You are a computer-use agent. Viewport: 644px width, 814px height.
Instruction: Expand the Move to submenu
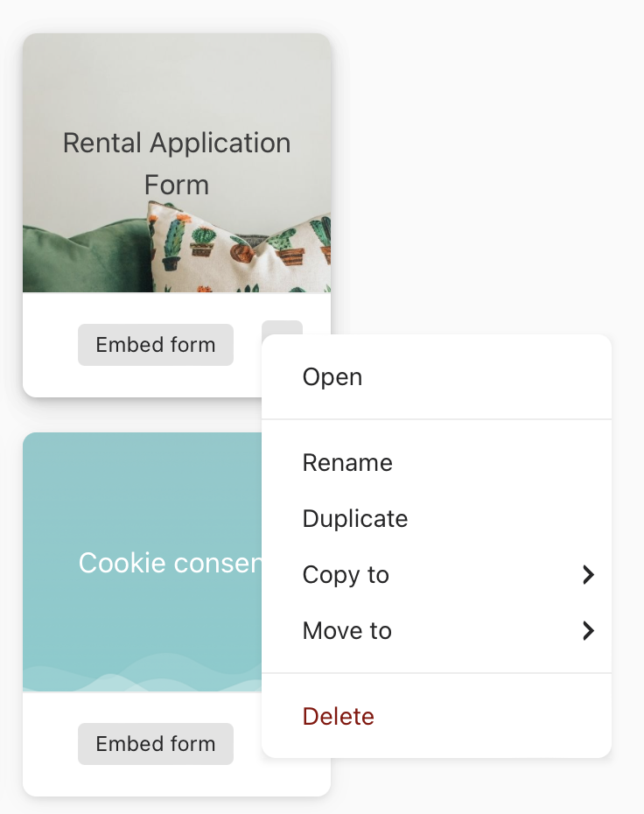347,631
